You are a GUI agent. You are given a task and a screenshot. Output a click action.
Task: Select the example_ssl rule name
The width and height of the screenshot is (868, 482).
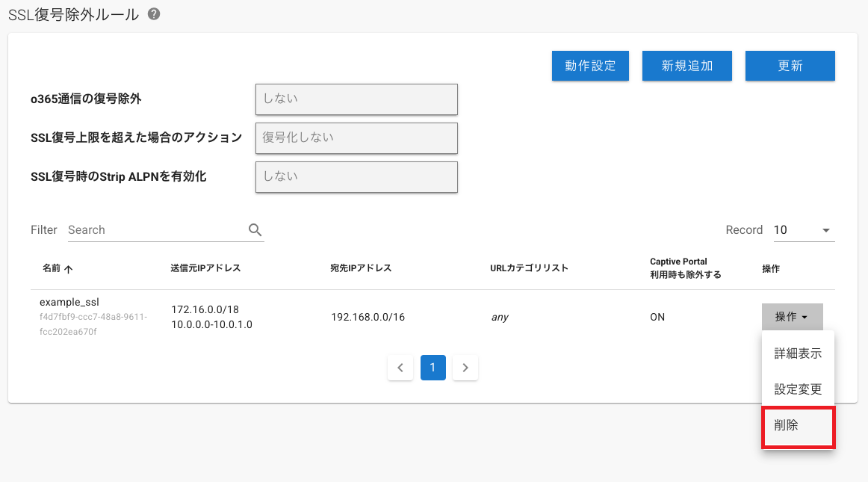click(x=69, y=302)
